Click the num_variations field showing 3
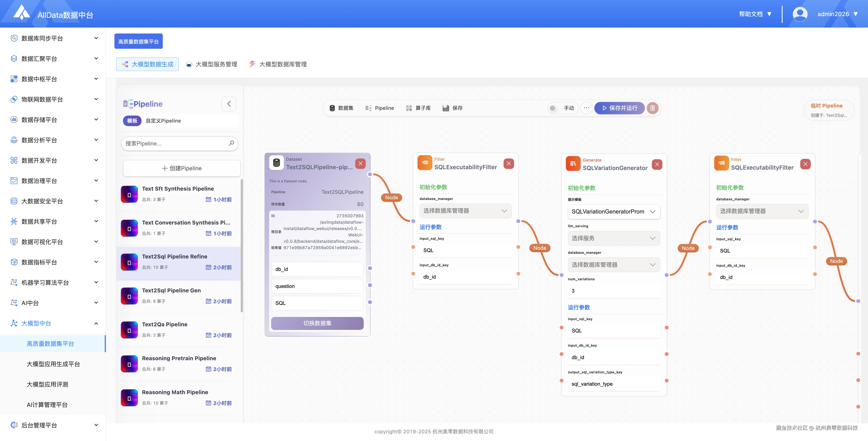Image resolution: width=868 pixels, height=441 pixels. click(x=613, y=291)
